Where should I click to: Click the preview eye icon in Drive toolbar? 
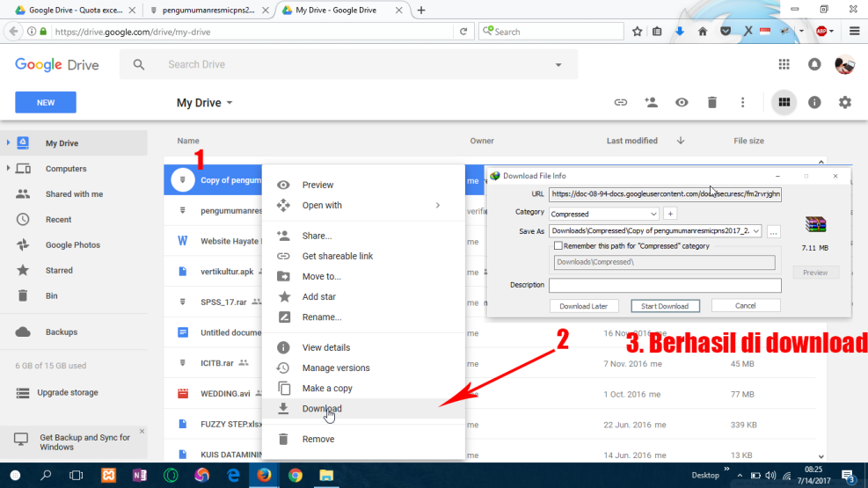pyautogui.click(x=682, y=102)
